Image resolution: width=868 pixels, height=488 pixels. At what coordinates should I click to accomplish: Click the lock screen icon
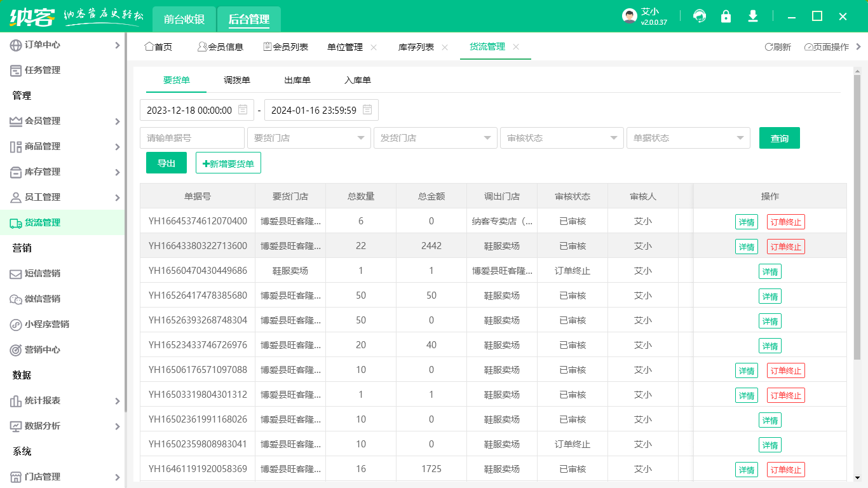726,16
